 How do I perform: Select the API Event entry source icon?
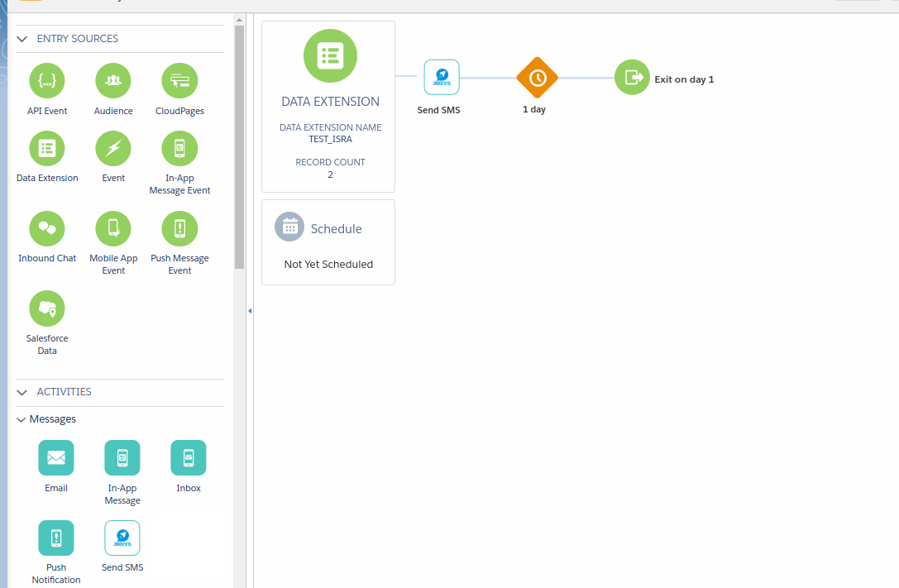point(47,80)
